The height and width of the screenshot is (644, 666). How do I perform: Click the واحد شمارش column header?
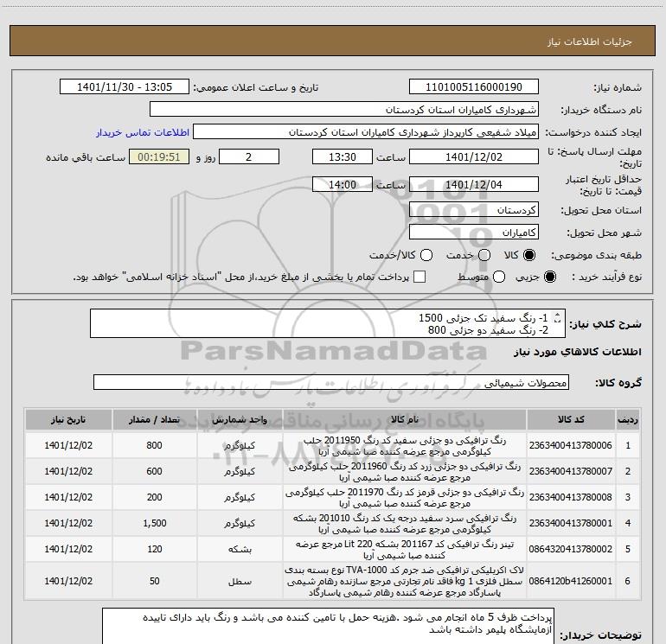(240, 420)
